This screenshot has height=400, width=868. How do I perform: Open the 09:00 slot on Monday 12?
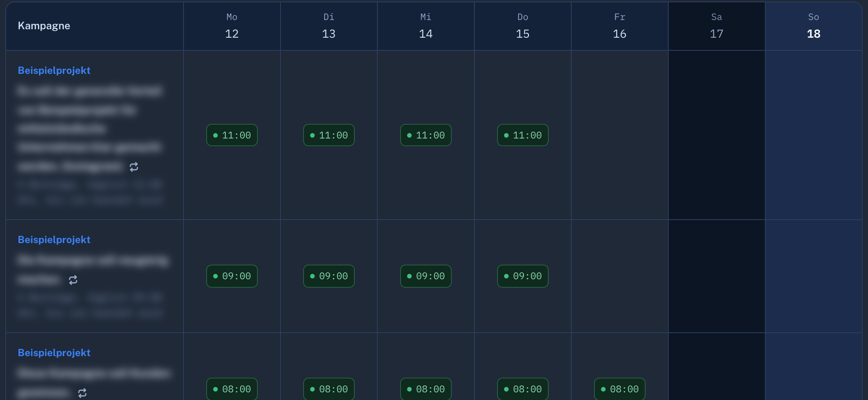coord(232,276)
